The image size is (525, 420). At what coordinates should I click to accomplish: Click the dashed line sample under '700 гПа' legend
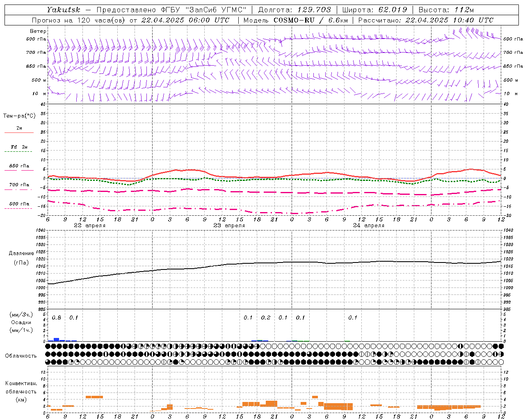pos(19,189)
